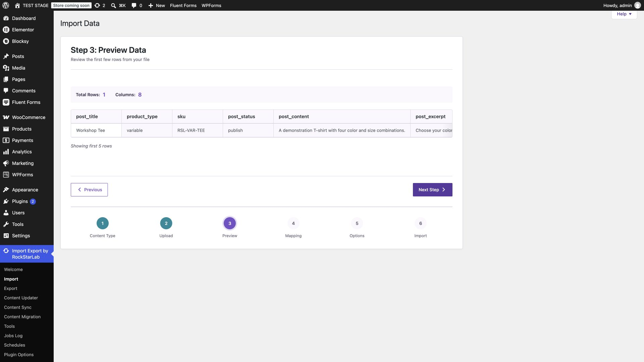Click the Store coming soon badge
Image resolution: width=644 pixels, height=362 pixels.
pos(71,5)
